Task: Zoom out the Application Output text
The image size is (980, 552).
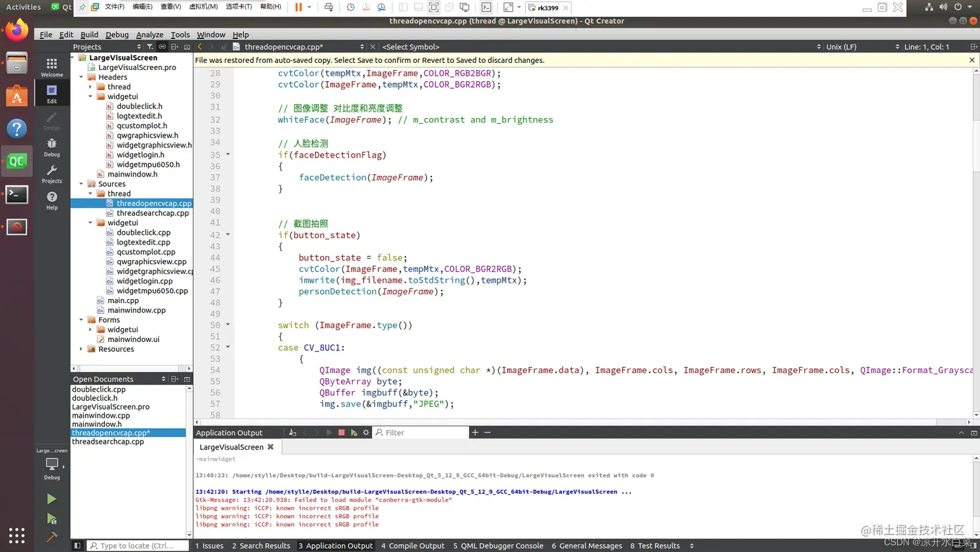Action: point(487,433)
